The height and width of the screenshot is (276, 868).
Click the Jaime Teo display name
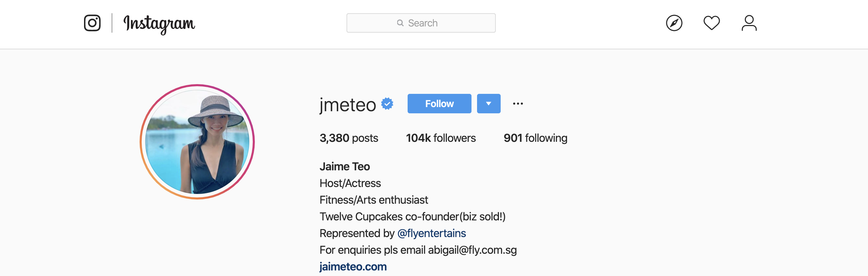345,167
